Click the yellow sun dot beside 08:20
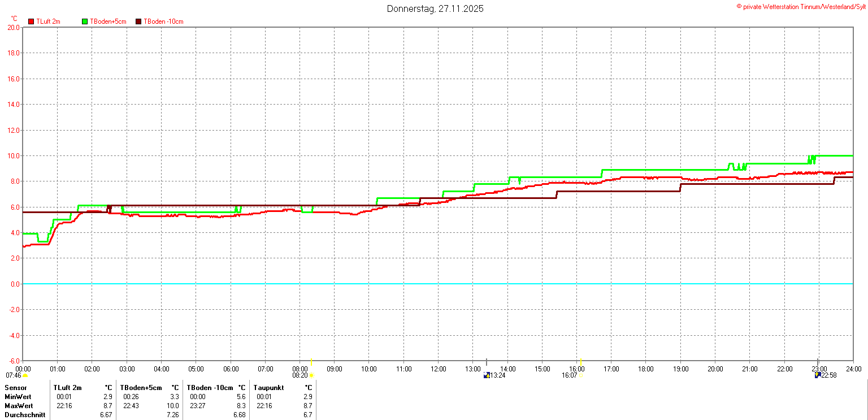The image size is (868, 420). 311,375
